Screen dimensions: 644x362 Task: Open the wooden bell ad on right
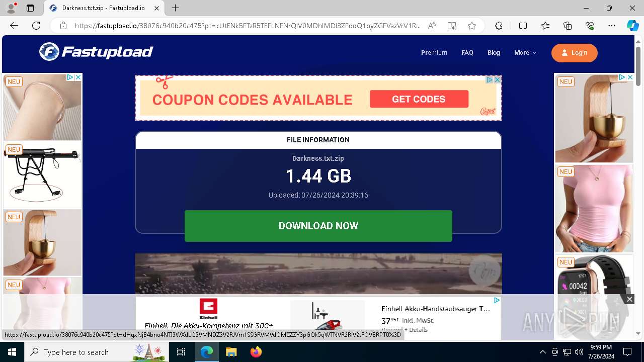[594, 118]
